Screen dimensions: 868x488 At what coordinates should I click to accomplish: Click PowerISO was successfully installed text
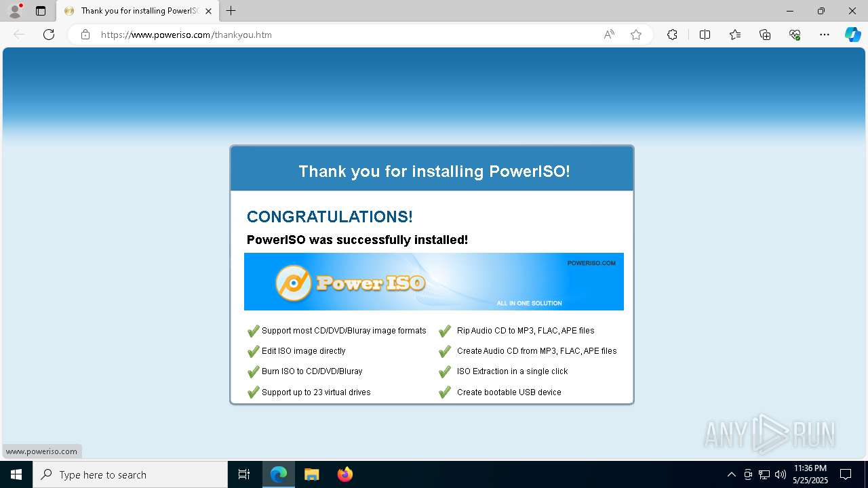357,240
